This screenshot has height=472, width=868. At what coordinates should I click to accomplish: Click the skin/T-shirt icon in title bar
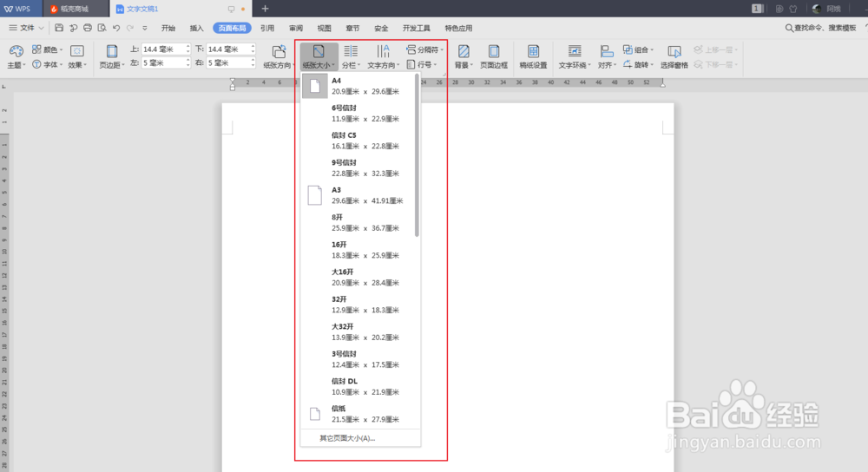click(x=793, y=9)
